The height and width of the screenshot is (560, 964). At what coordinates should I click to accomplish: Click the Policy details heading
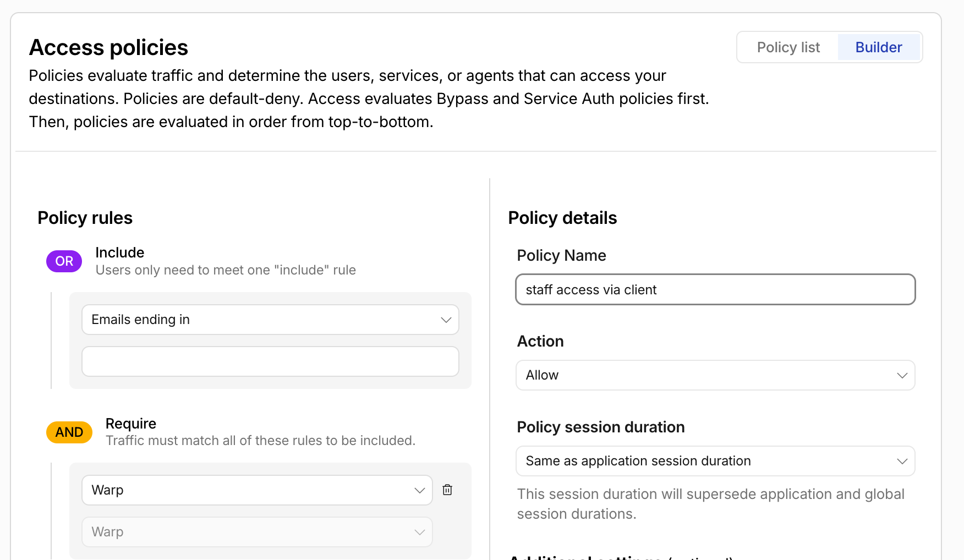pyautogui.click(x=562, y=218)
